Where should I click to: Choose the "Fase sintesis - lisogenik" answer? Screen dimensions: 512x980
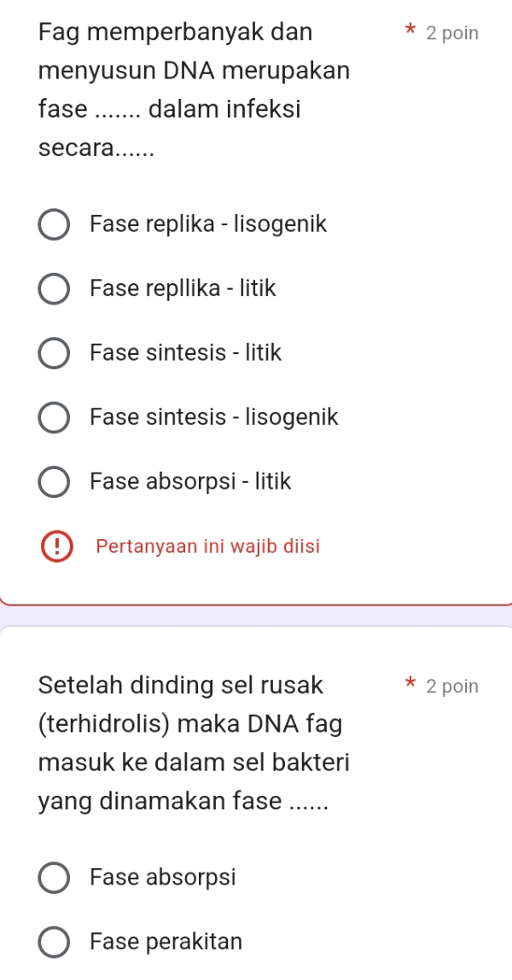(54, 417)
